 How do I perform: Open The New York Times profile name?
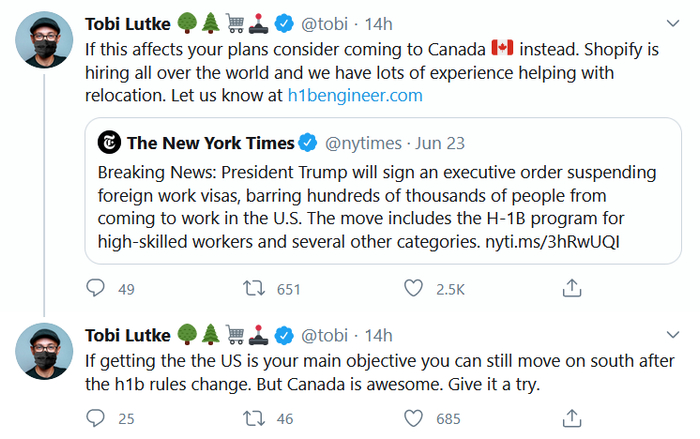click(x=210, y=143)
